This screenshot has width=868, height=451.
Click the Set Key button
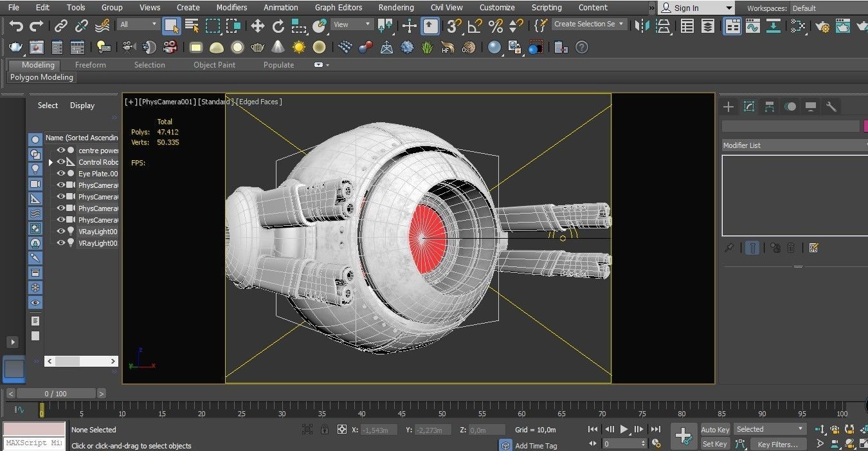tap(715, 444)
